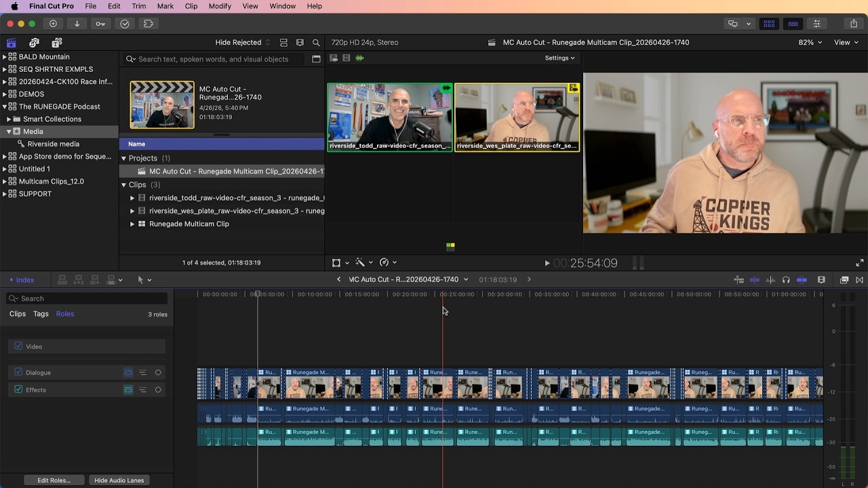Click the share export icon
Screen dimensions: 868x488
point(854,24)
